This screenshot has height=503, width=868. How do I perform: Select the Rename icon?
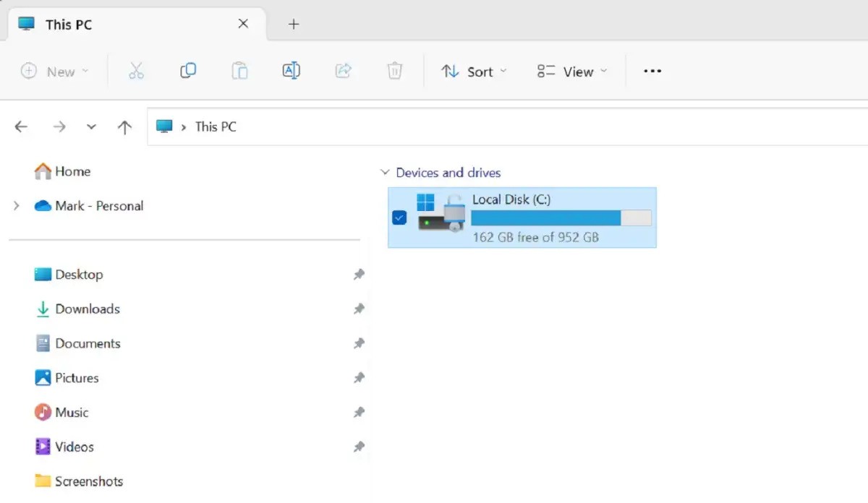291,71
